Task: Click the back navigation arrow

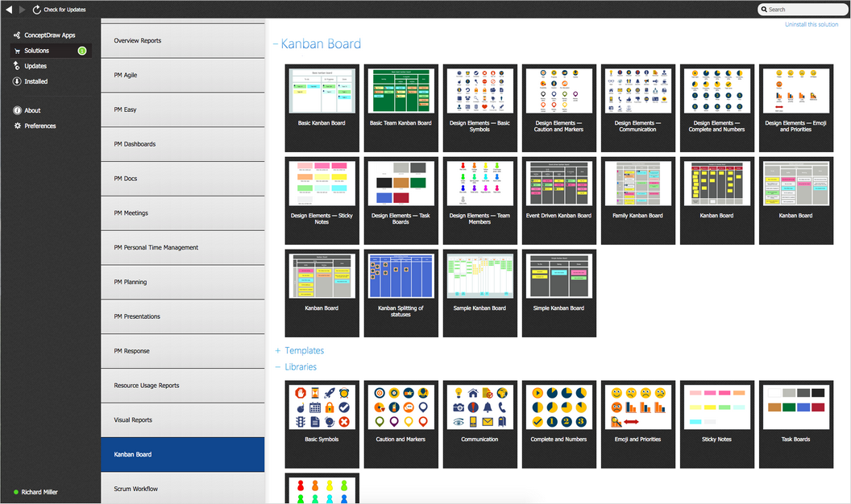Action: click(x=9, y=9)
